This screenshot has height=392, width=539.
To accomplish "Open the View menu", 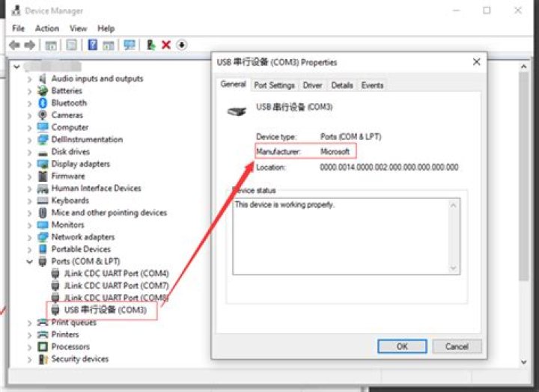I will tap(79, 28).
